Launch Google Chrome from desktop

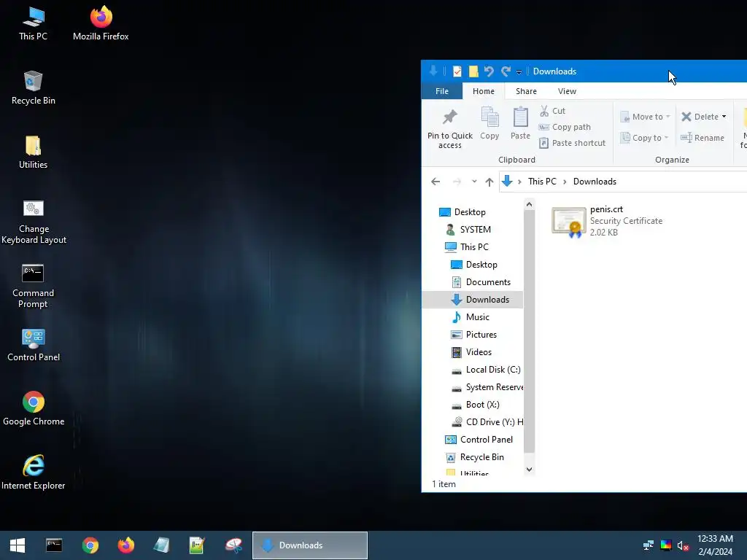click(x=34, y=409)
